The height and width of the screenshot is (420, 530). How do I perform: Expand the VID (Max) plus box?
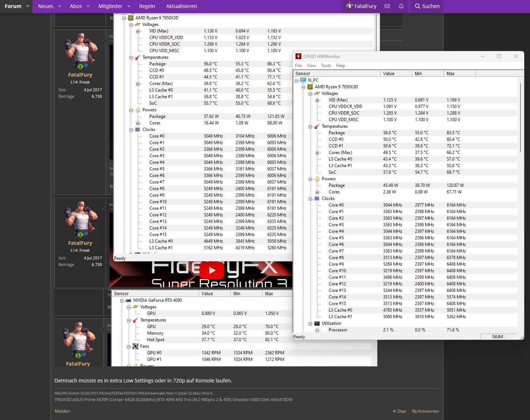click(317, 100)
